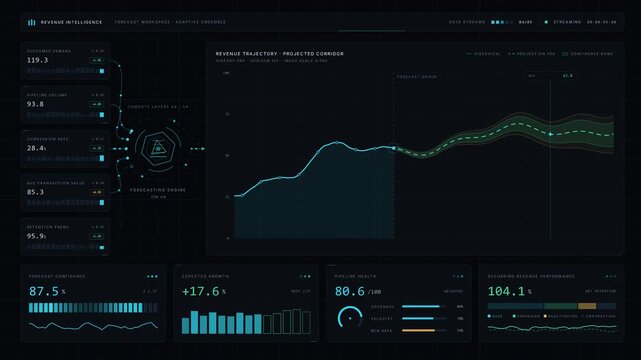The image size is (641, 360).
Task: Click the cyan square in Avg Transaction Value card
Action: (x=102, y=202)
